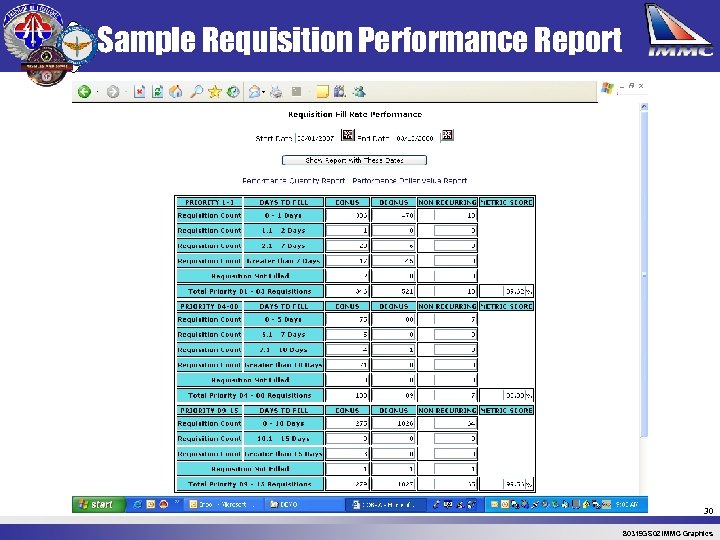Open Search with the magnifying glass icon
Screen dimensions: 720x540
[x=197, y=92]
